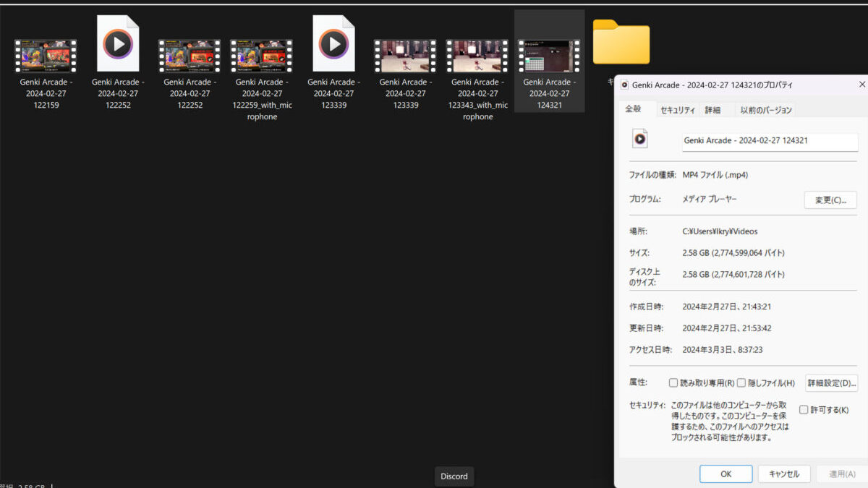
Task: Click the "122259_with_microphone" file name label
Action: coord(262,99)
